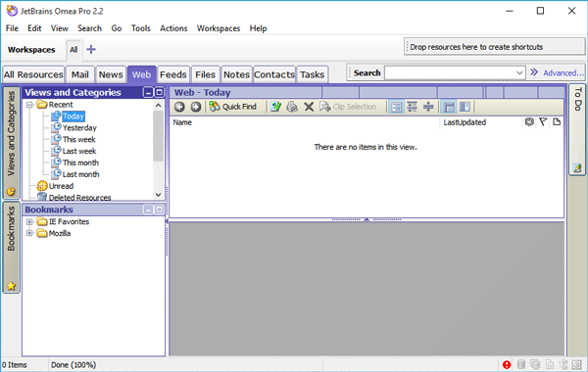
Task: Maximize the Bookmarks pane
Action: [x=160, y=209]
